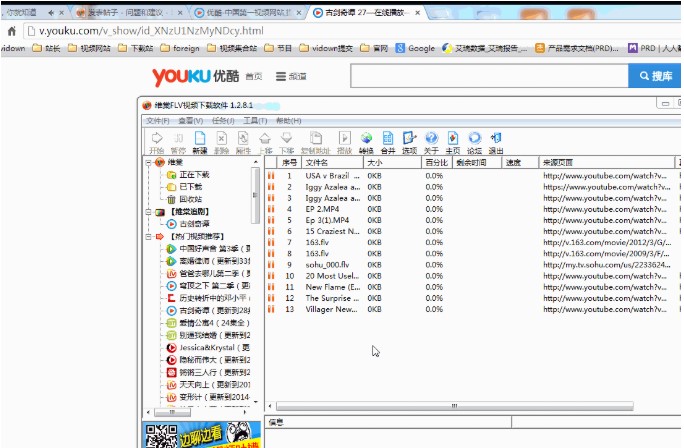Image resolution: width=684 pixels, height=448 pixels.
Task: Click the Google bookmark in bookmarks bar
Action: click(x=415, y=48)
